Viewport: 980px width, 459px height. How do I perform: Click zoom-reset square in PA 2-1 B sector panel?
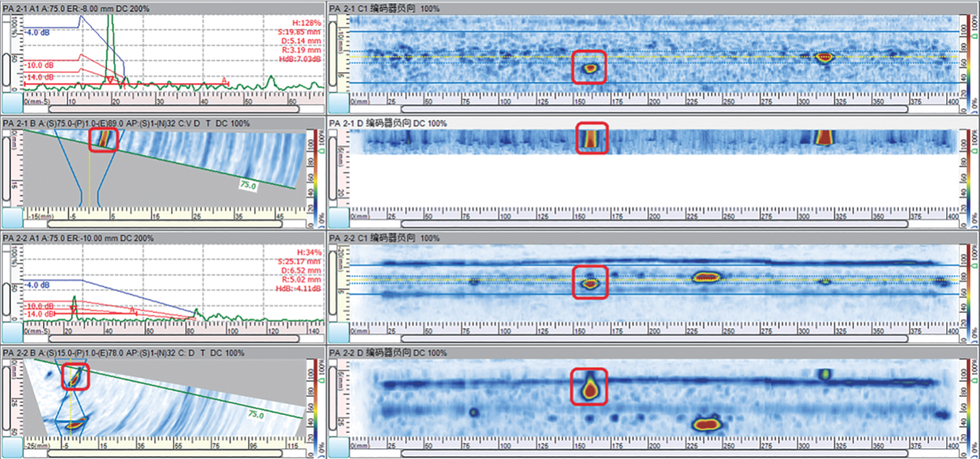click(11, 219)
